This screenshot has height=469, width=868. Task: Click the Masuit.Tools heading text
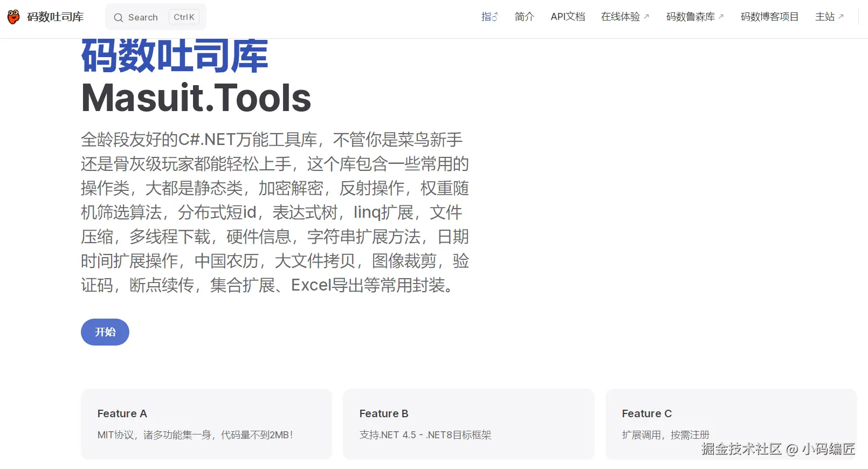coord(196,98)
